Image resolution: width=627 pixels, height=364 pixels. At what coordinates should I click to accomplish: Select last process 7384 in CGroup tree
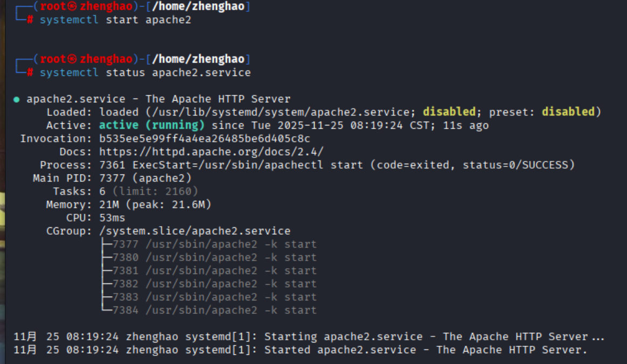(x=214, y=310)
